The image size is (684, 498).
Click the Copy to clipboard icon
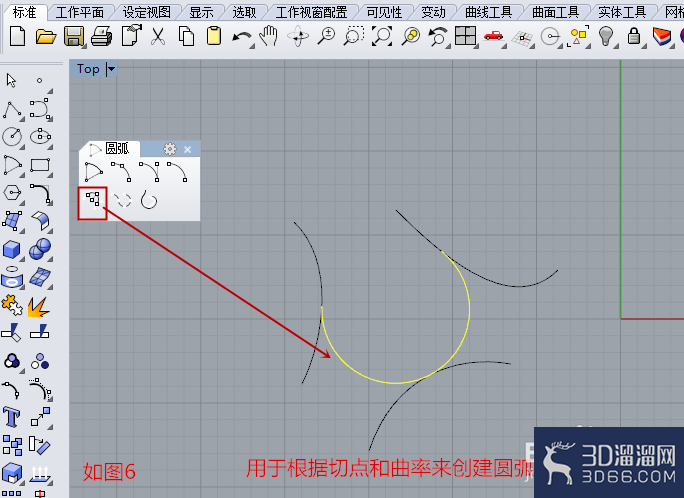[x=186, y=36]
